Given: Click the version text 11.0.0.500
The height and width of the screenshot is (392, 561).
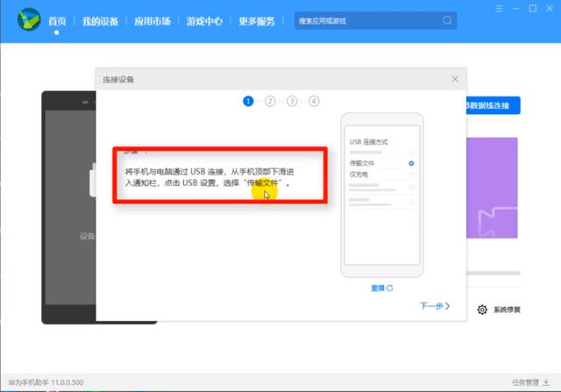Looking at the screenshot, I should 67,382.
